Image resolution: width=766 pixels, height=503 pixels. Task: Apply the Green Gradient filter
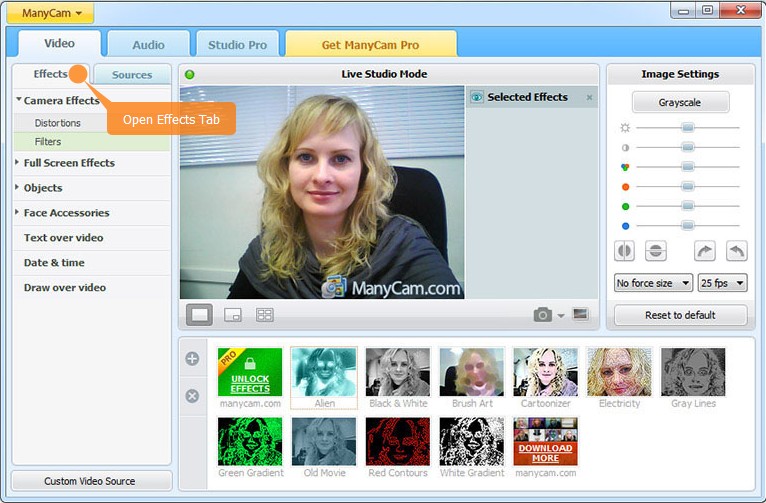click(x=250, y=441)
